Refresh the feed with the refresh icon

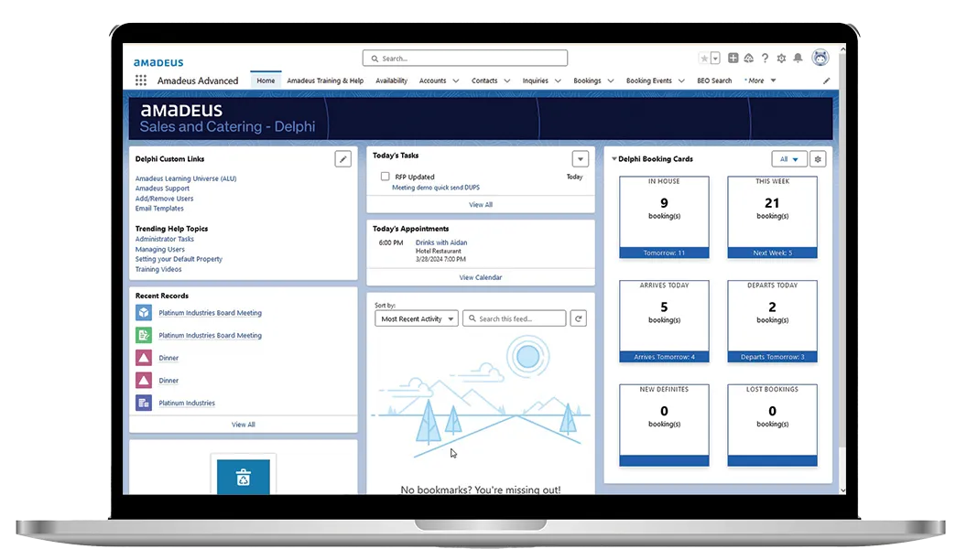[579, 318]
